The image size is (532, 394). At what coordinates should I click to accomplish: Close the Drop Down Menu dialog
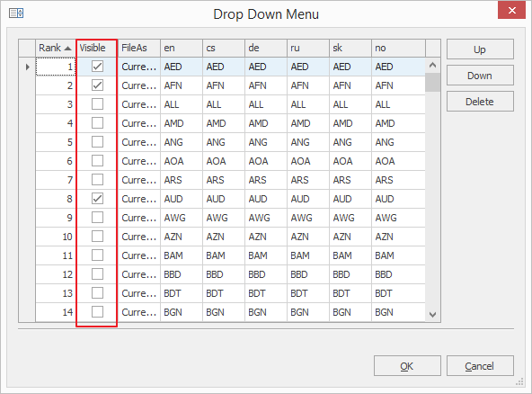(511, 10)
